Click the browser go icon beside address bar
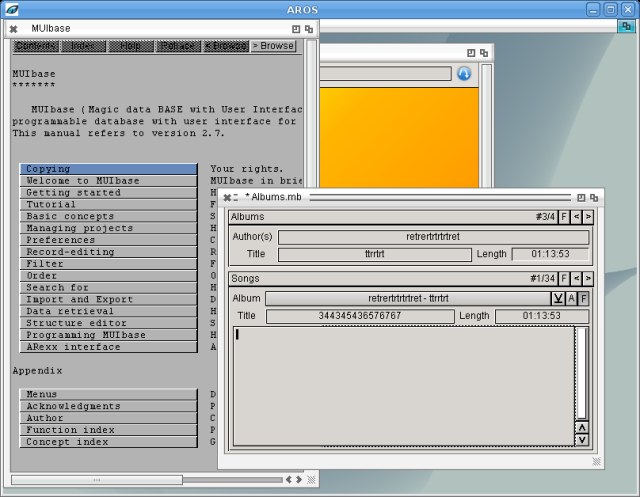Screen dimensions: 640x497 point(464,73)
